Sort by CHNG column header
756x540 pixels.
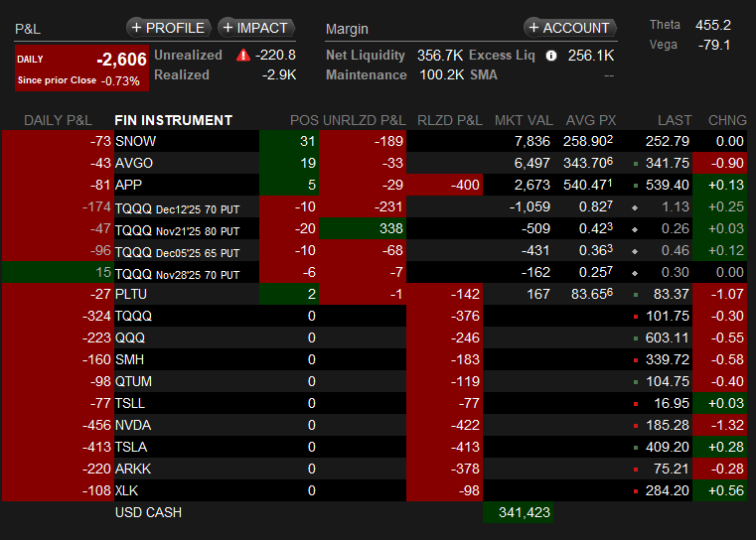pos(727,120)
